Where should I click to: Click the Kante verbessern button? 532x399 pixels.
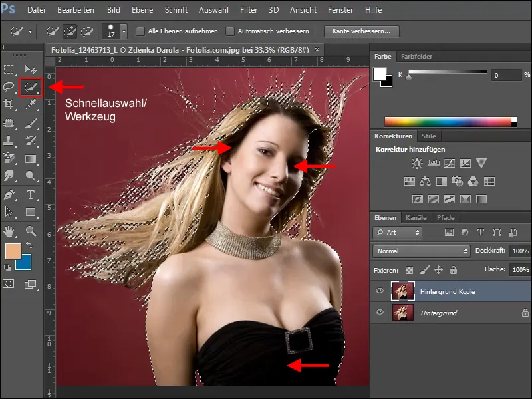tap(361, 31)
